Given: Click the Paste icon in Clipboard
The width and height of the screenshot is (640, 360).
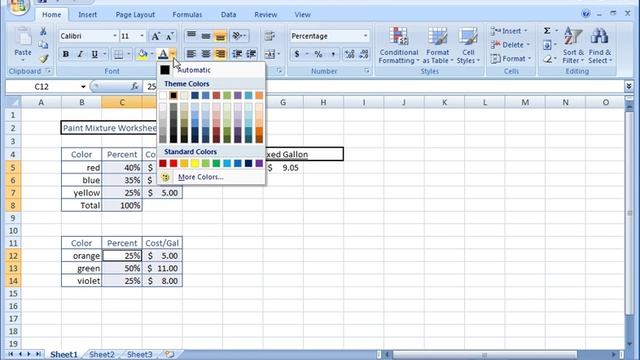Looking at the screenshot, I should (x=23, y=38).
